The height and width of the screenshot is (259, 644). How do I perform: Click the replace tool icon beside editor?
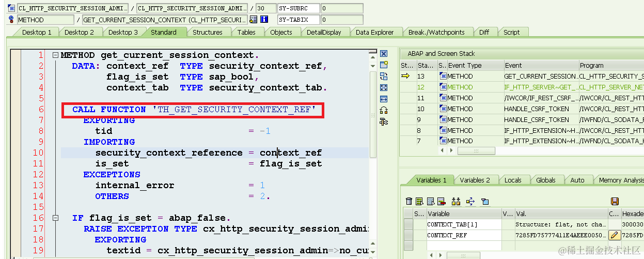[x=384, y=76]
